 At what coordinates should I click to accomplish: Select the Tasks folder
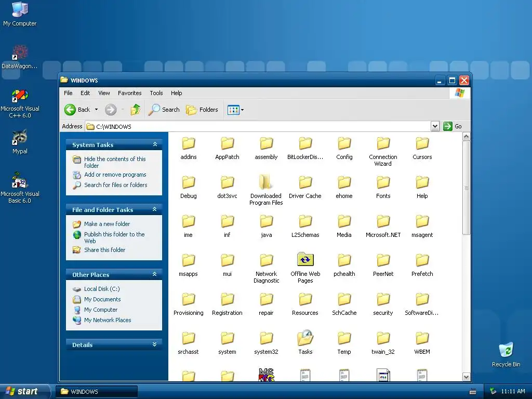coord(305,343)
